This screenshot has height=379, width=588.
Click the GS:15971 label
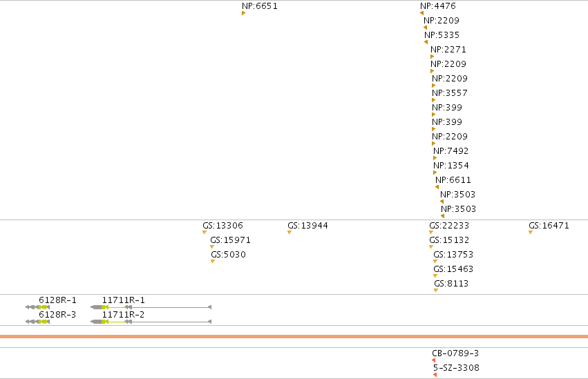click(230, 240)
